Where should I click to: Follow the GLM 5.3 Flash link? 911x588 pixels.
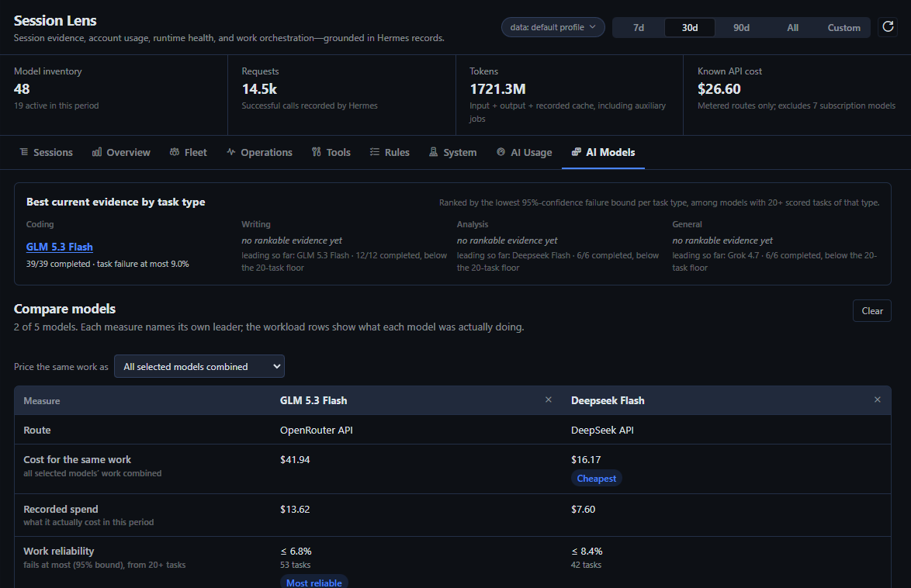[x=59, y=247]
